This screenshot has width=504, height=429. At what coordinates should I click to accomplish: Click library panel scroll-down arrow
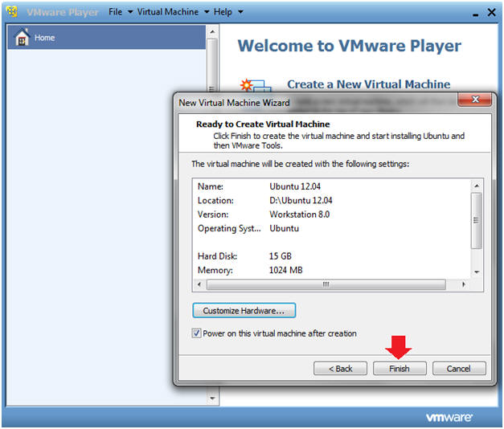[x=212, y=398]
